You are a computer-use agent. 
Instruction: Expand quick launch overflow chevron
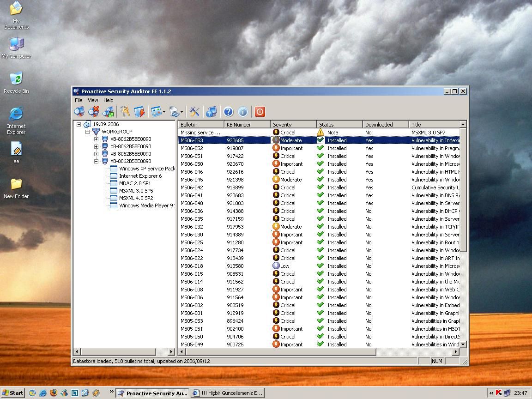point(111,392)
